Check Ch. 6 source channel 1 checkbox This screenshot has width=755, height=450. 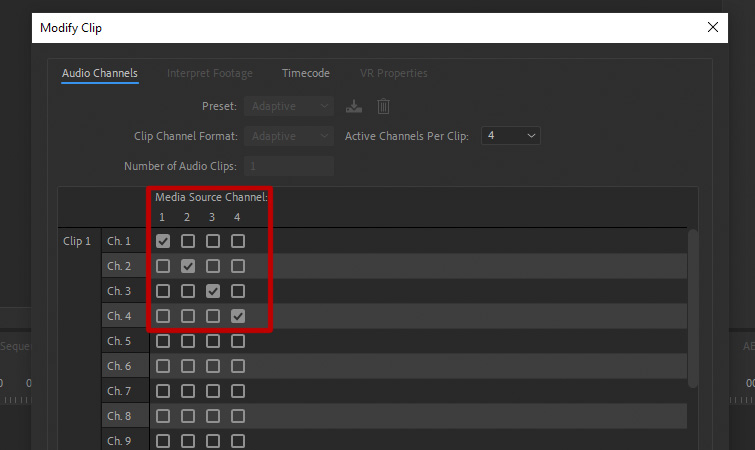(163, 366)
